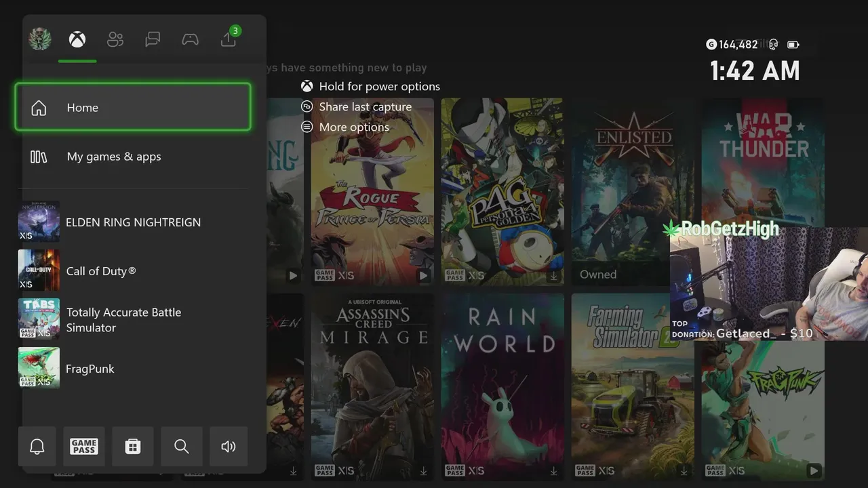
Task: Switch to the controller tab icon
Action: [191, 39]
